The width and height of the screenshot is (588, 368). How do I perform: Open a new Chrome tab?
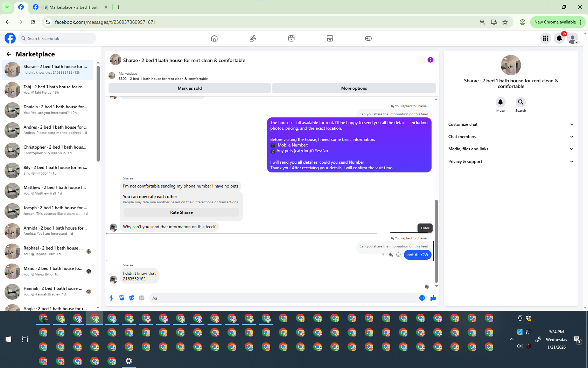pyautogui.click(x=118, y=7)
